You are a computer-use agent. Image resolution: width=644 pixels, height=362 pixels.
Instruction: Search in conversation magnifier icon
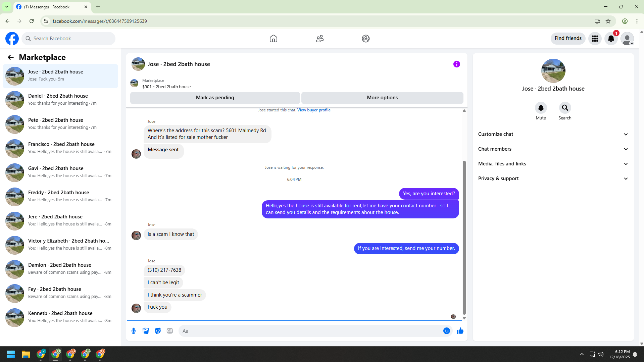pyautogui.click(x=565, y=108)
